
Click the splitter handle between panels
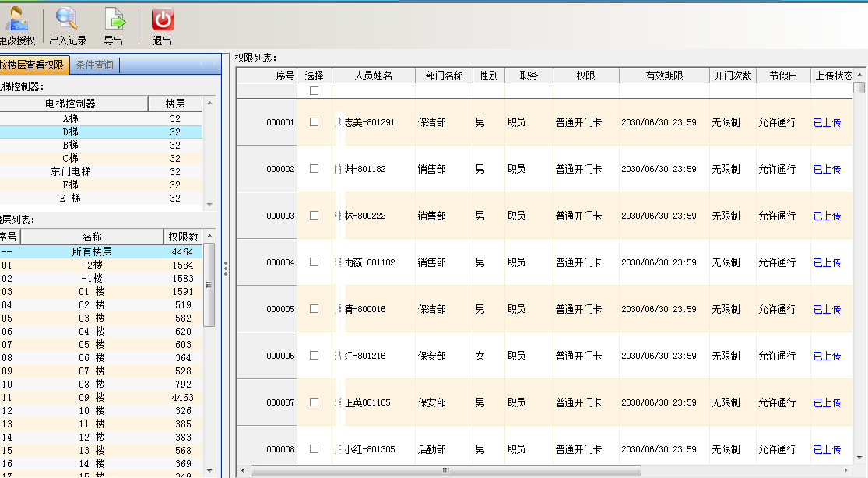(225, 269)
